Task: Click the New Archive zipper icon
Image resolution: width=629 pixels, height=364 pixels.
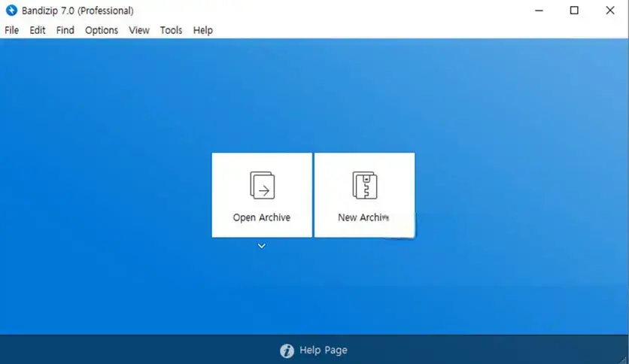Action: [x=364, y=185]
